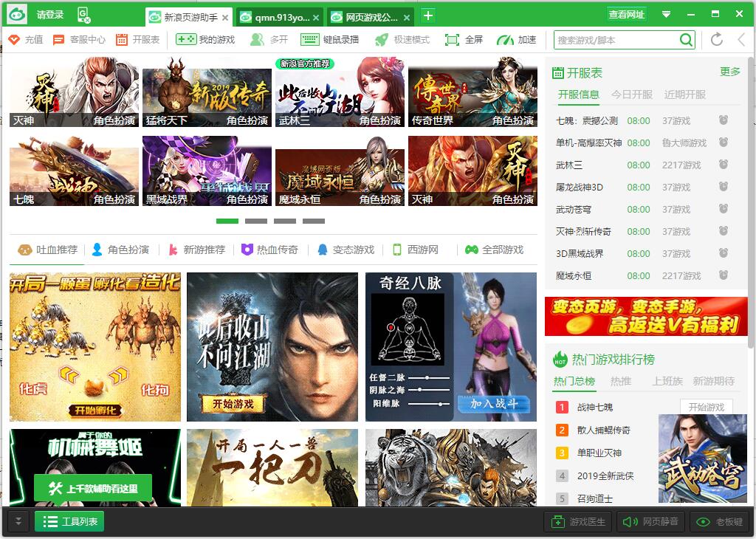
Task: Set an alarm reminder for 武林三
Action: [722, 165]
